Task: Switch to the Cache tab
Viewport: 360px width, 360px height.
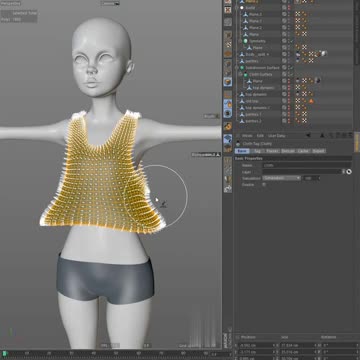Action: [x=303, y=151]
